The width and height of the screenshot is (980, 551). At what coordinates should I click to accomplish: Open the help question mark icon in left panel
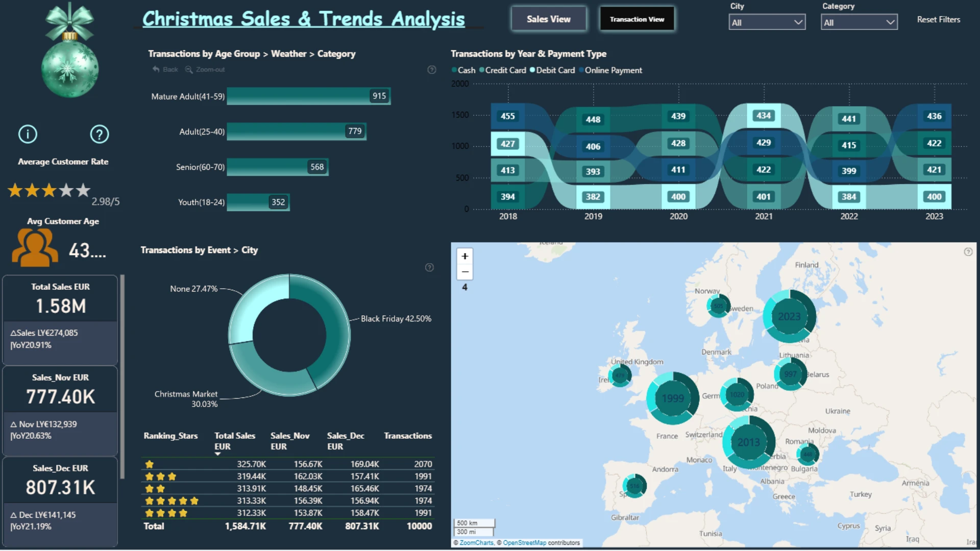click(100, 134)
